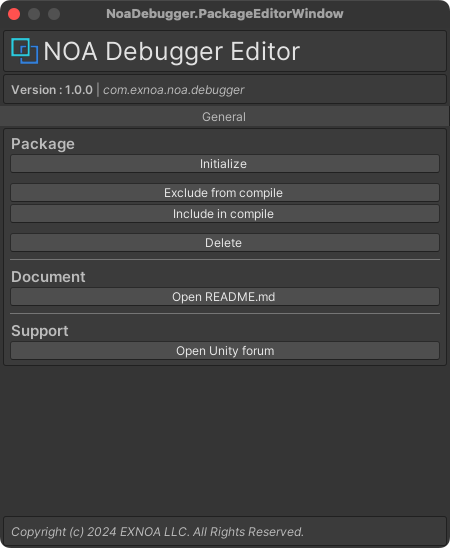This screenshot has height=548, width=450.
Task: Click the Delete package button
Action: click(x=225, y=243)
